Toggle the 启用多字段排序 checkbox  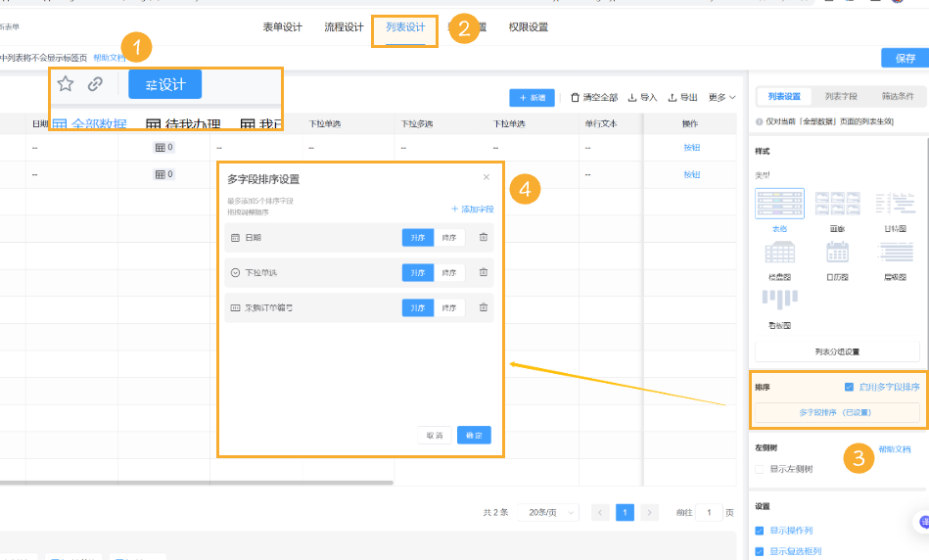click(x=849, y=387)
